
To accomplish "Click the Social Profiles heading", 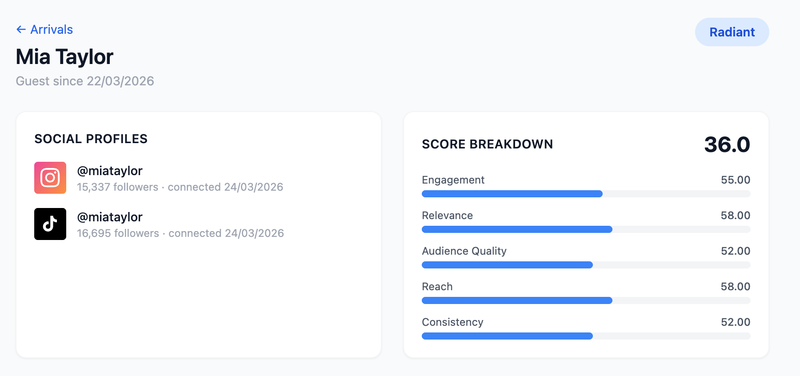I will point(91,139).
